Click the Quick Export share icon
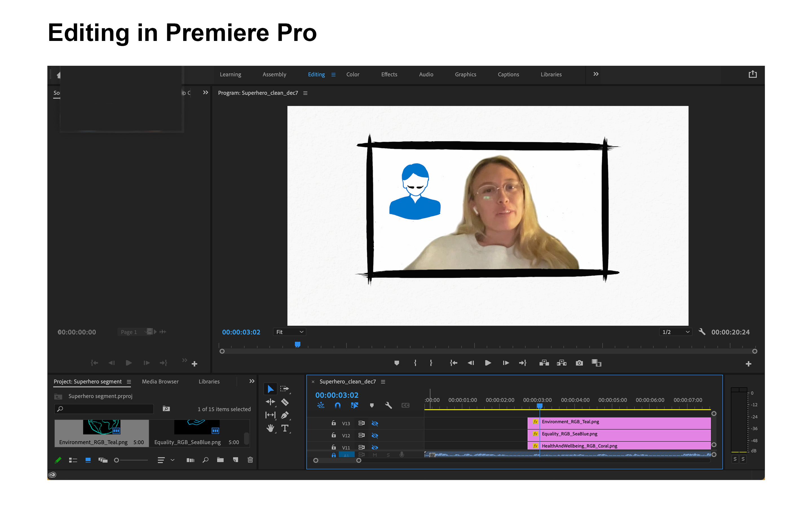 [753, 74]
